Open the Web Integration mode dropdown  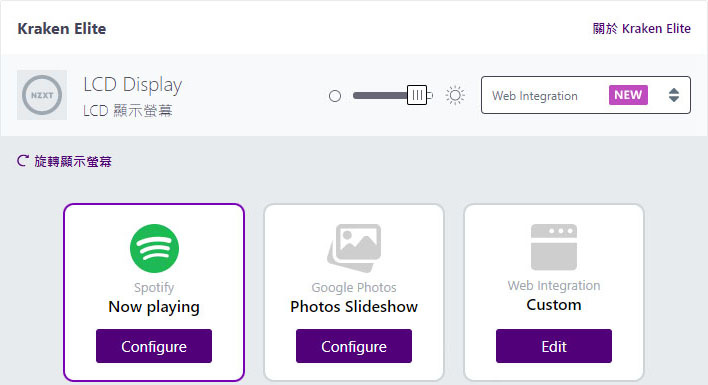pos(586,95)
